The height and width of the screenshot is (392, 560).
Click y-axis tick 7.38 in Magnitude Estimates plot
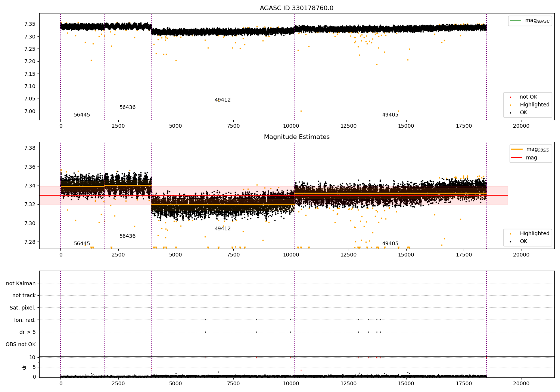pos(30,148)
